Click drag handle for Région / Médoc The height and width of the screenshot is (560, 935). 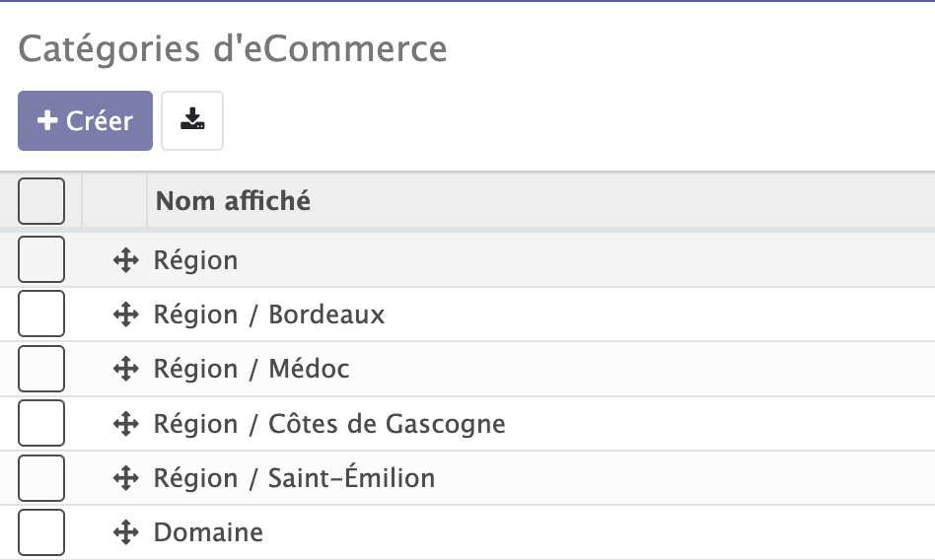[x=125, y=369]
